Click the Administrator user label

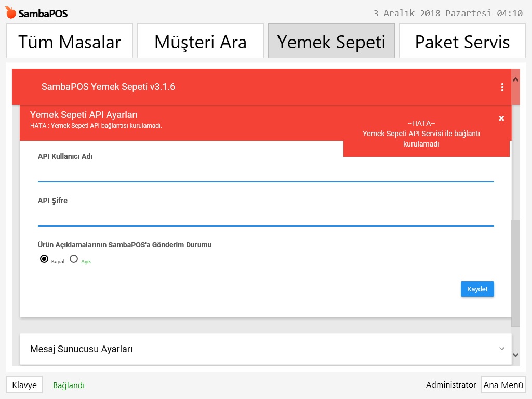click(450, 385)
